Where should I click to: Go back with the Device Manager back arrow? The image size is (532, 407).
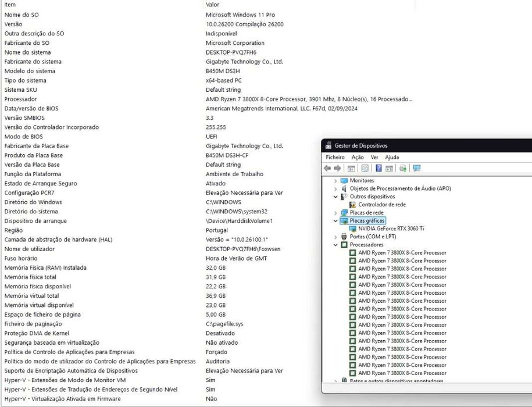pyautogui.click(x=327, y=168)
